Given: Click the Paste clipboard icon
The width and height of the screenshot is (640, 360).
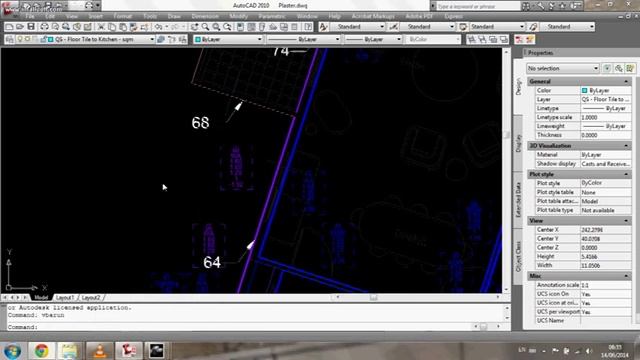Looking at the screenshot, I should point(122,27).
